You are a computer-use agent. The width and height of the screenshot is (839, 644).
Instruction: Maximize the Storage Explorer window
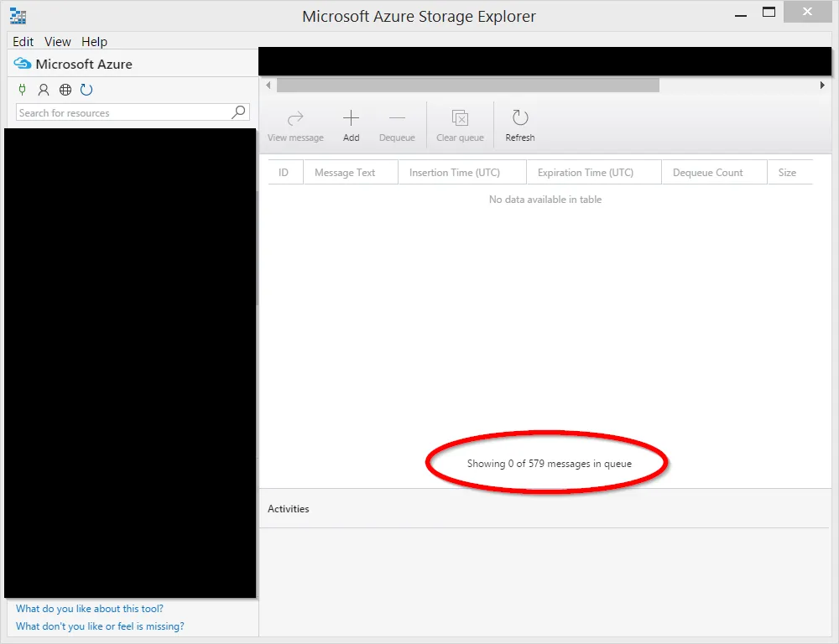tap(769, 13)
